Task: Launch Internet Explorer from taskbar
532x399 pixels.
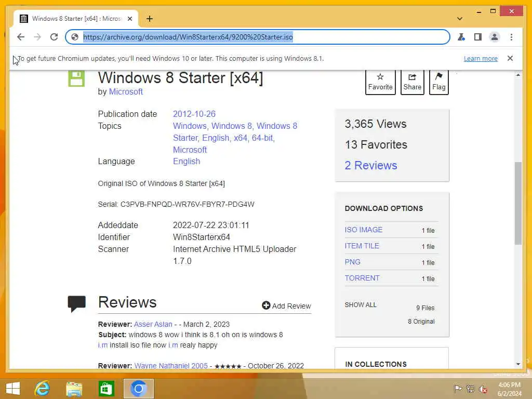Action: (x=43, y=389)
